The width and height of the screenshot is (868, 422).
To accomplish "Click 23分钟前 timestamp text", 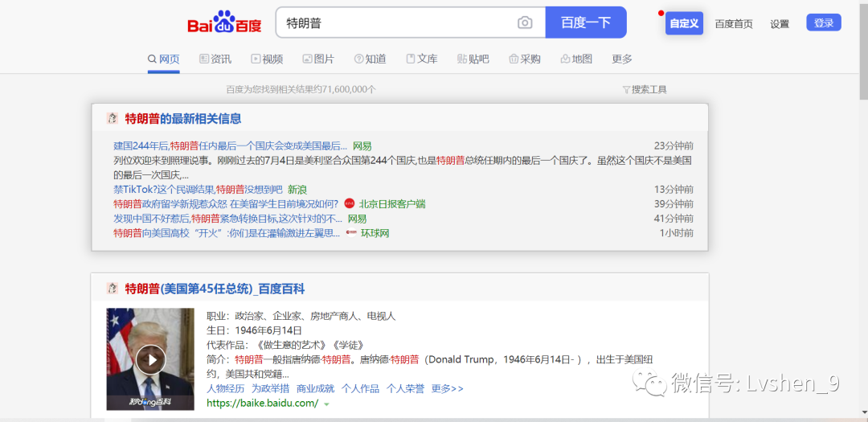I will (x=674, y=146).
